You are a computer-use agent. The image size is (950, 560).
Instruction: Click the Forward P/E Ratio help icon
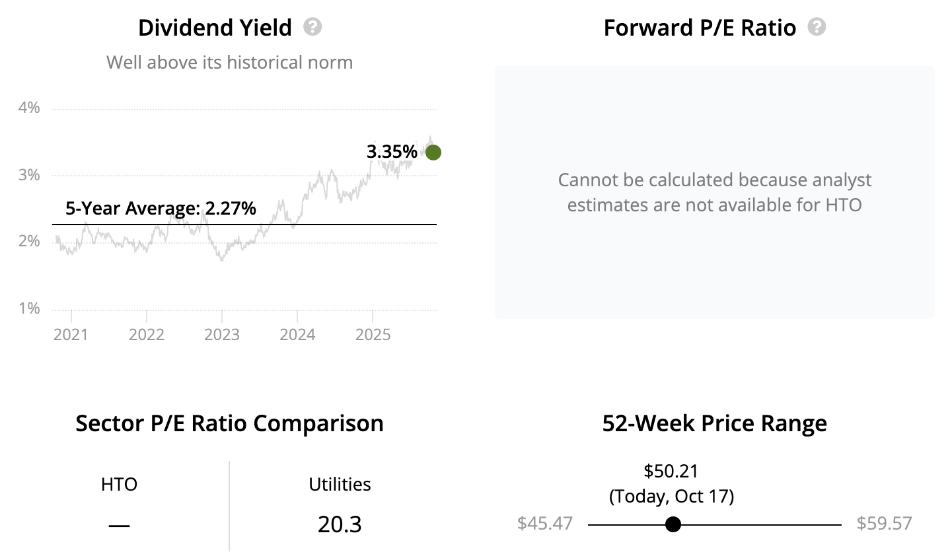pyautogui.click(x=817, y=27)
